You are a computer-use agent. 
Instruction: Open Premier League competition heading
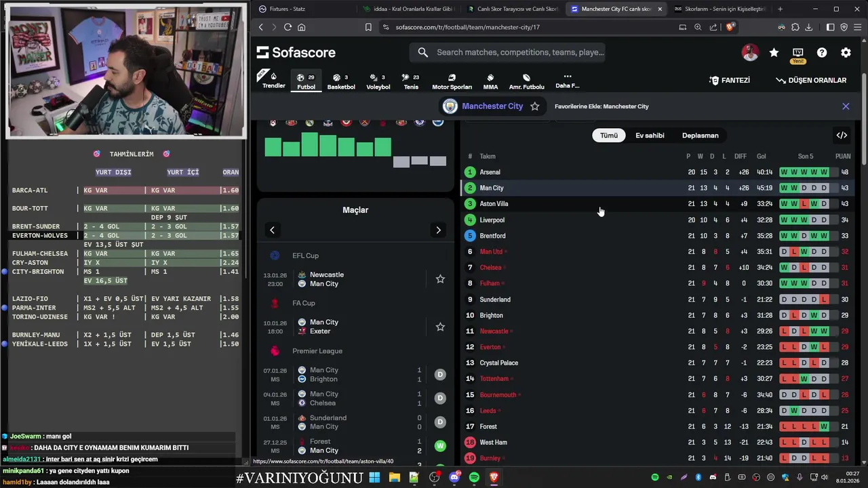pos(317,351)
